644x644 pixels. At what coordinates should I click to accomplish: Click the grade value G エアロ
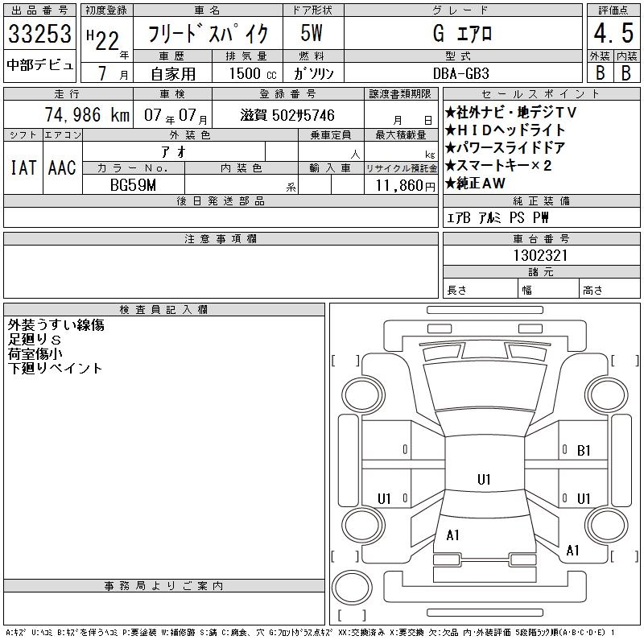click(x=462, y=33)
